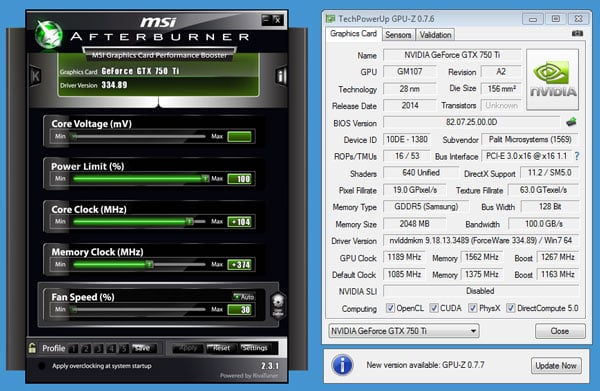The height and width of the screenshot is (391, 600).
Task: Click the Power Limit value box showing 100
Action: pyautogui.click(x=240, y=179)
